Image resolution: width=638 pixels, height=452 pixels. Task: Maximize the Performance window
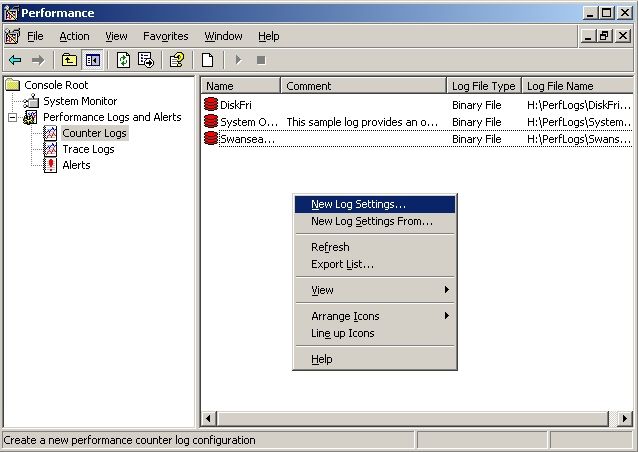(606, 13)
